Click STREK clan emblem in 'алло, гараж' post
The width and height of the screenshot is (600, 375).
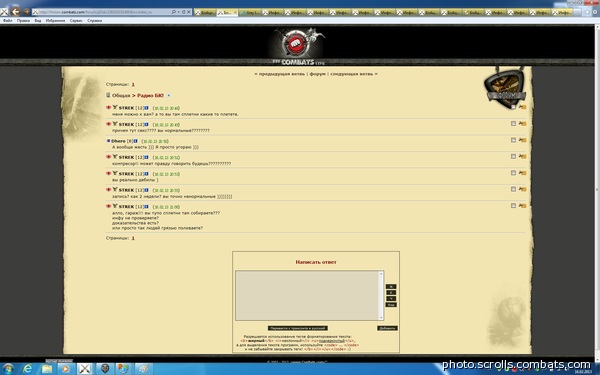115,206
